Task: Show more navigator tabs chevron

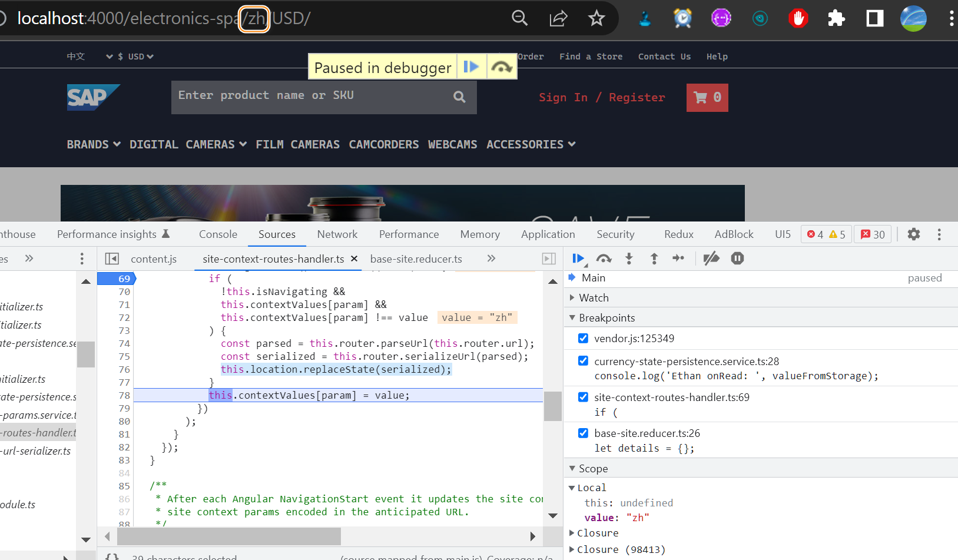Action: [29, 259]
